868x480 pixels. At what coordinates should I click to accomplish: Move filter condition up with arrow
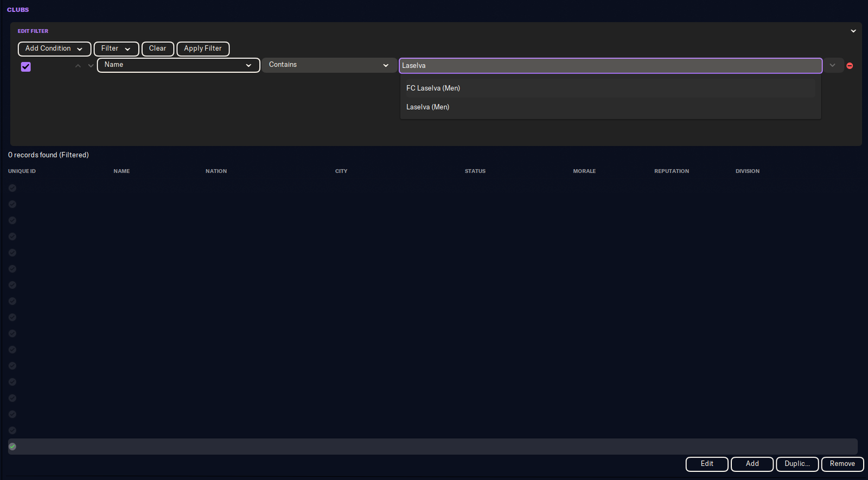coord(78,66)
